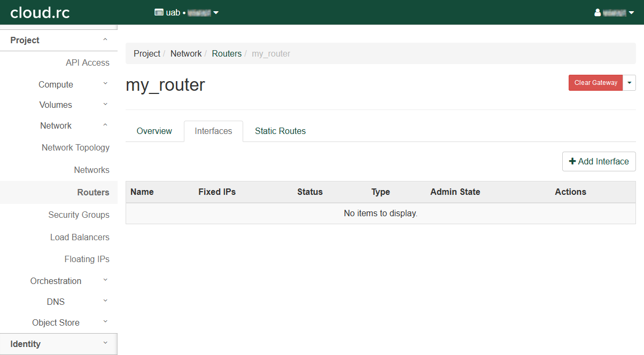
Task: Expand the Identity sidebar section
Action: (x=58, y=344)
